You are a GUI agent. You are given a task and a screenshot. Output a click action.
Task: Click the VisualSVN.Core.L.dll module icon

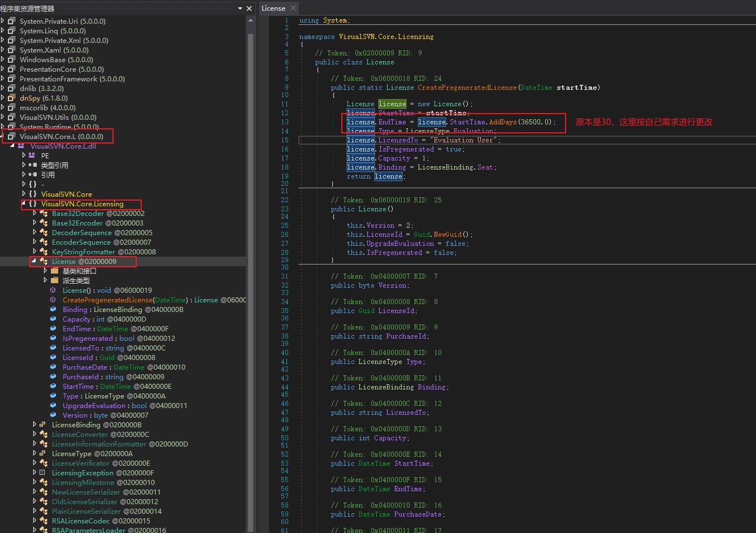pyautogui.click(x=21, y=146)
